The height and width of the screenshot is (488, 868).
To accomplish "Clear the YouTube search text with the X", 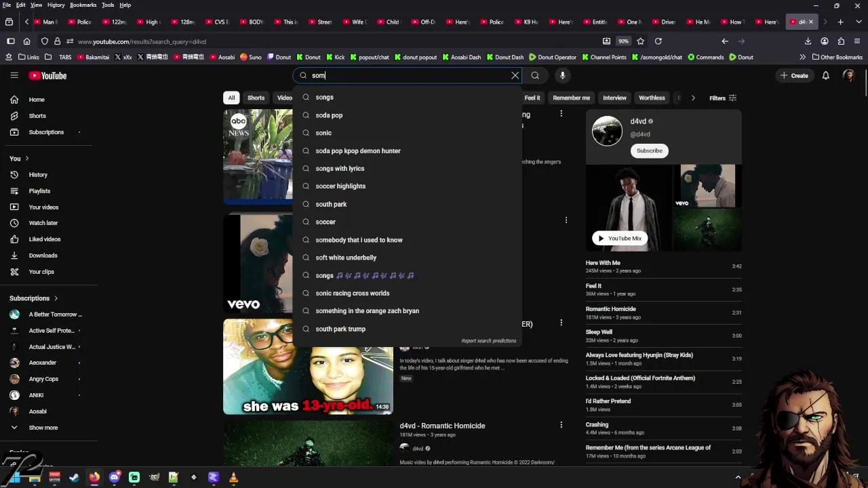I will click(x=515, y=75).
